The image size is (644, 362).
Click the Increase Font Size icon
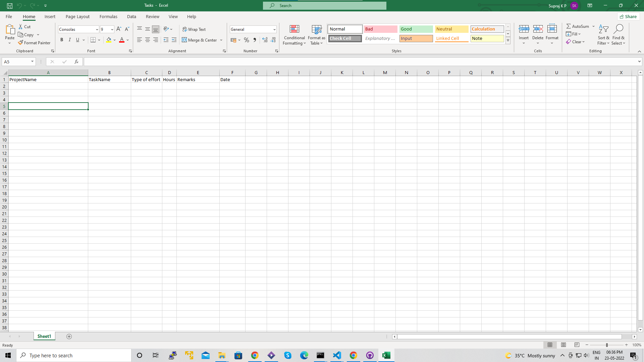click(119, 29)
